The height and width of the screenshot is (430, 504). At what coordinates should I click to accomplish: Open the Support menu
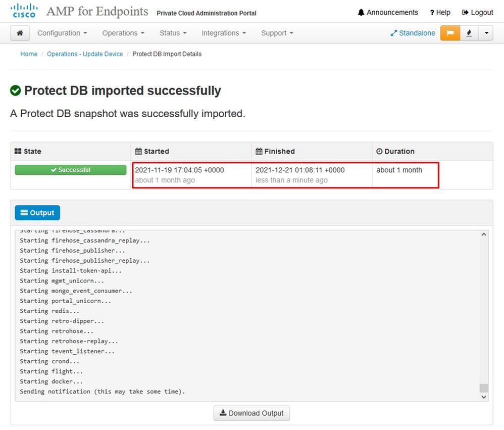point(277,33)
